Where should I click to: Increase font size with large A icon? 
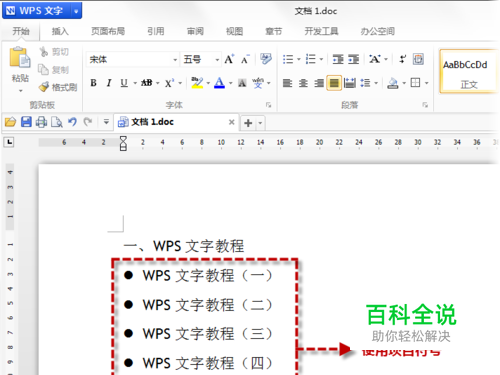click(229, 59)
